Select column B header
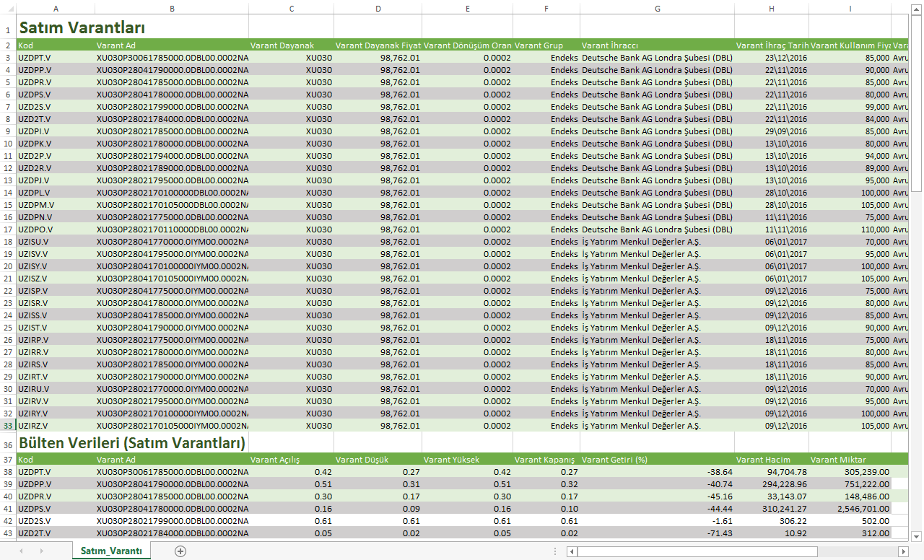 click(x=172, y=9)
